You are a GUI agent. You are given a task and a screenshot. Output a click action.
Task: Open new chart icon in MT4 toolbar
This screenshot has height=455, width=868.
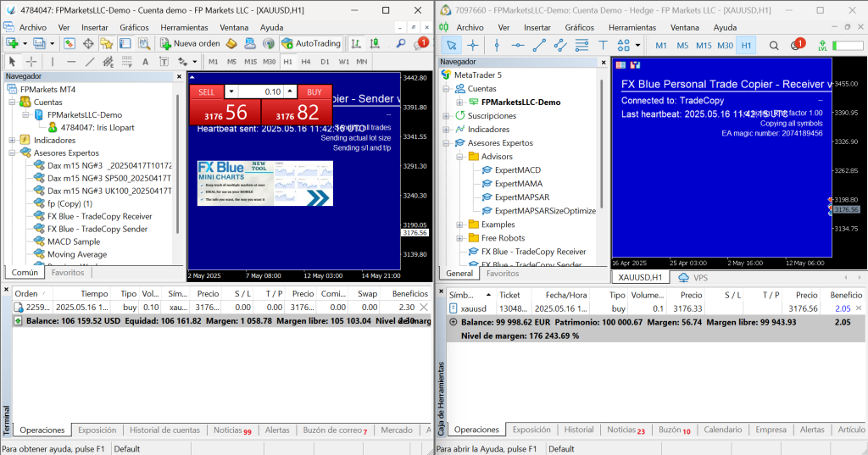coord(12,43)
